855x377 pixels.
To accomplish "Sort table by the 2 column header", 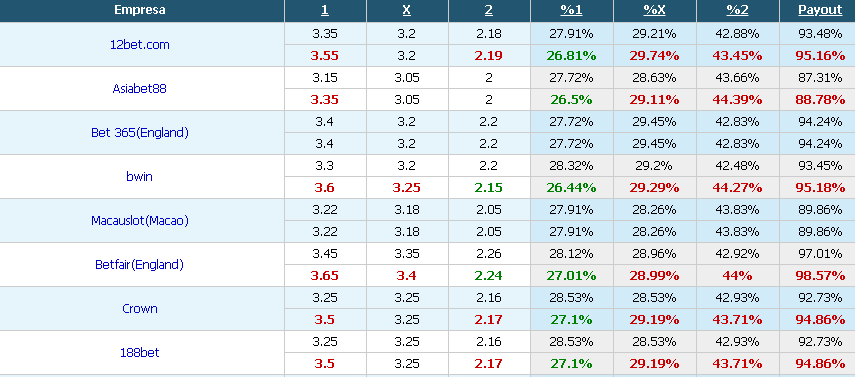I will [x=489, y=10].
